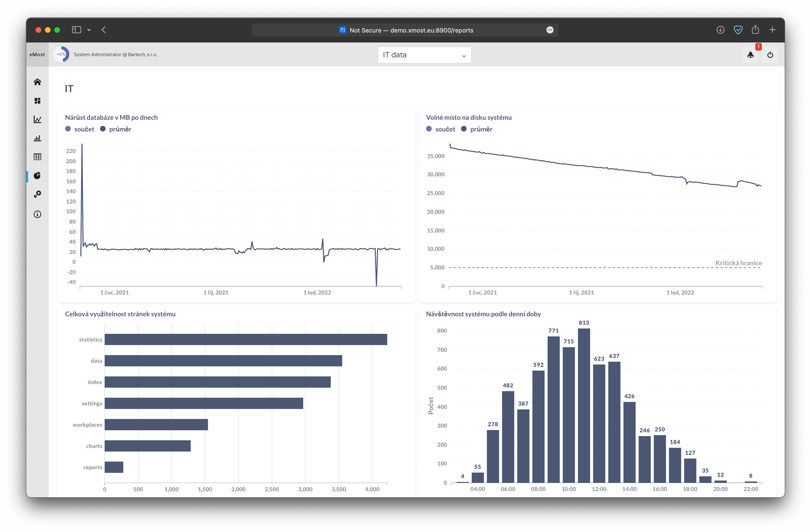Click the 46% progress circle
This screenshot has height=532, width=811.
(61, 55)
